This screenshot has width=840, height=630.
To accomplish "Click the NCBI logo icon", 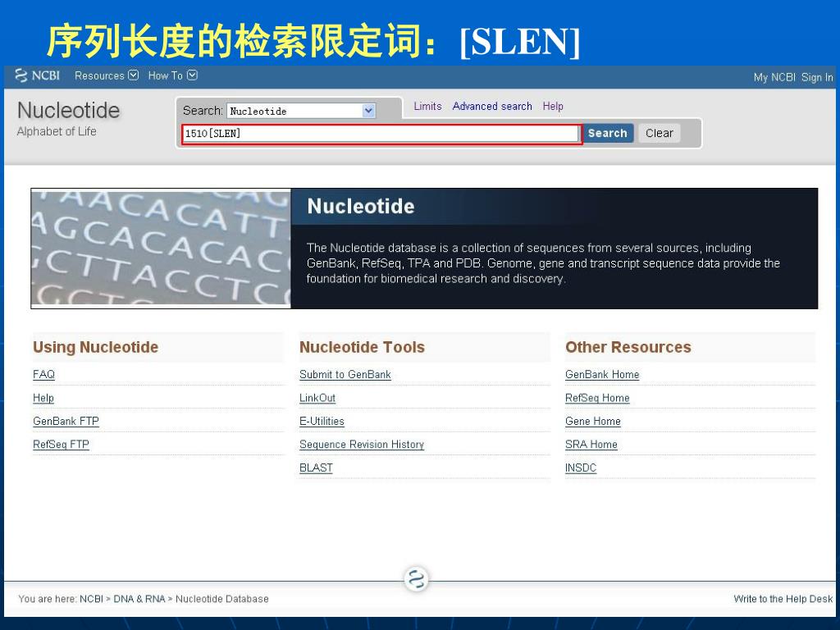I will 38,75.
